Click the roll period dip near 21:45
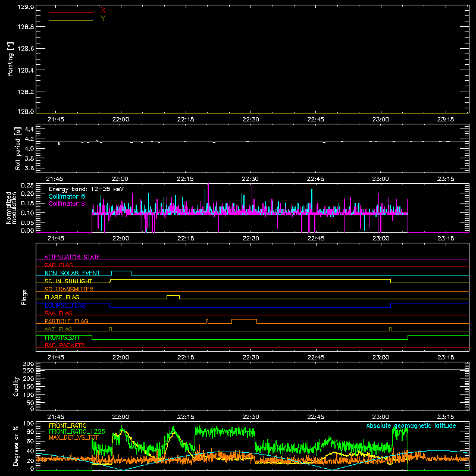The height and width of the screenshot is (476, 476). pos(59,143)
